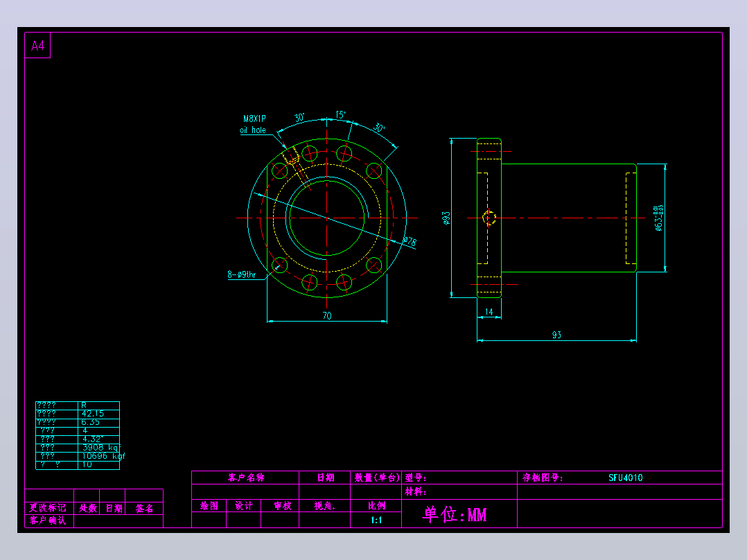Select the 材料: label

point(416,491)
